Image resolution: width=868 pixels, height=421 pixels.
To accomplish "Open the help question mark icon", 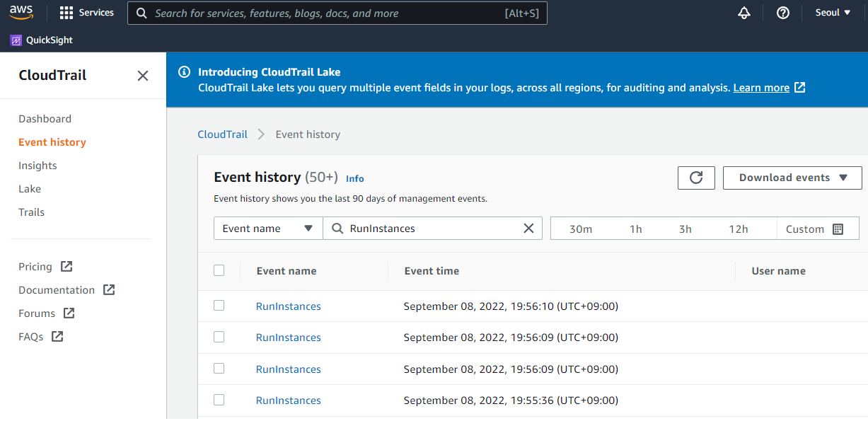I will pos(782,13).
